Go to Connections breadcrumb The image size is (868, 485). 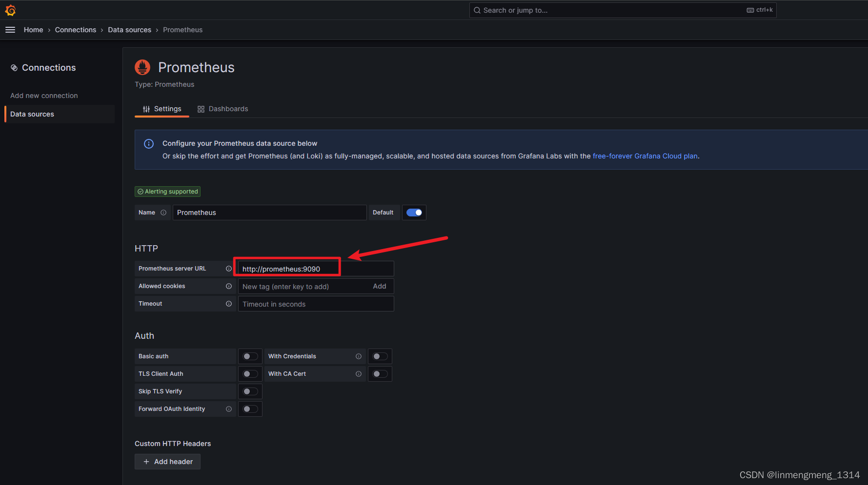click(x=76, y=30)
